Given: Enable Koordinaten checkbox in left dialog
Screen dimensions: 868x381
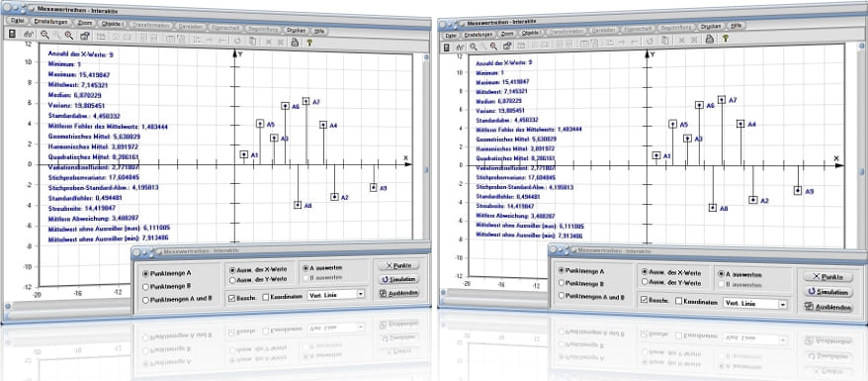Looking at the screenshot, I should [x=266, y=296].
